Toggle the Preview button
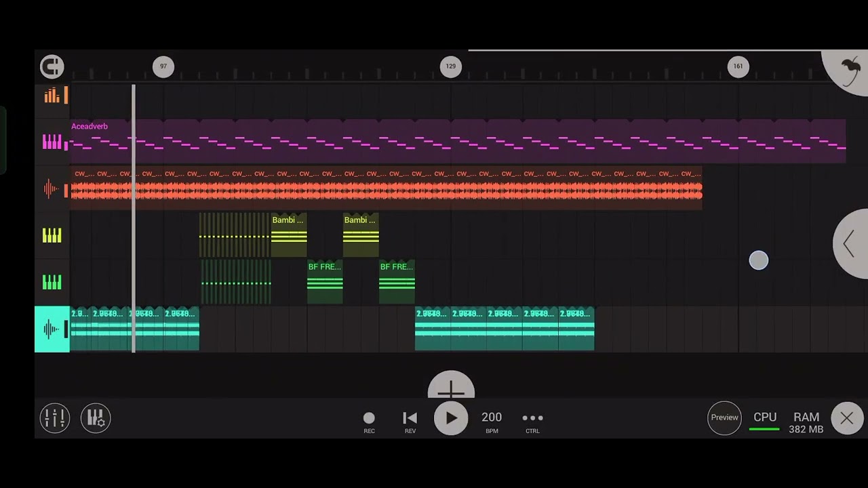 pyautogui.click(x=724, y=418)
